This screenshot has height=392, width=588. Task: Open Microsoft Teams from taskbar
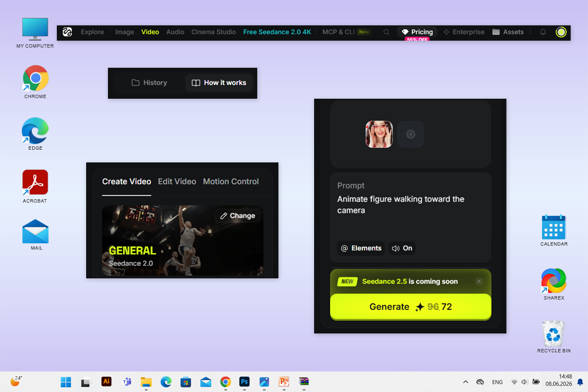(127, 382)
